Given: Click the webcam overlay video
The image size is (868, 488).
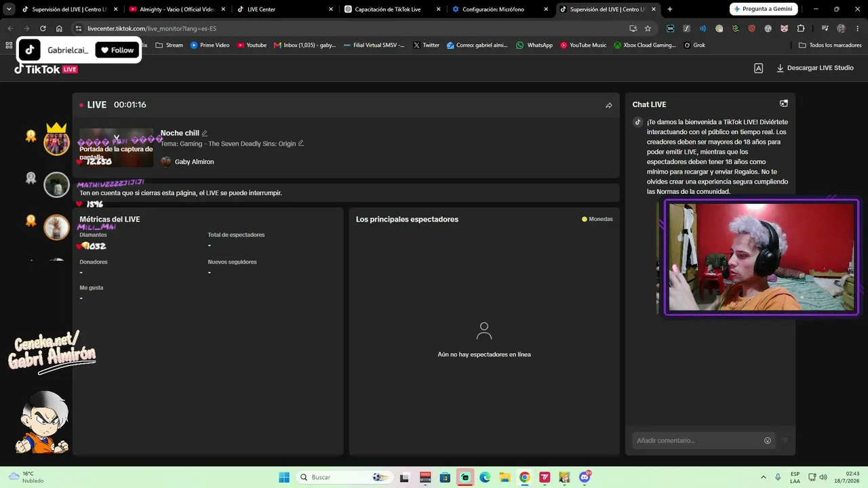Looking at the screenshot, I should (761, 258).
